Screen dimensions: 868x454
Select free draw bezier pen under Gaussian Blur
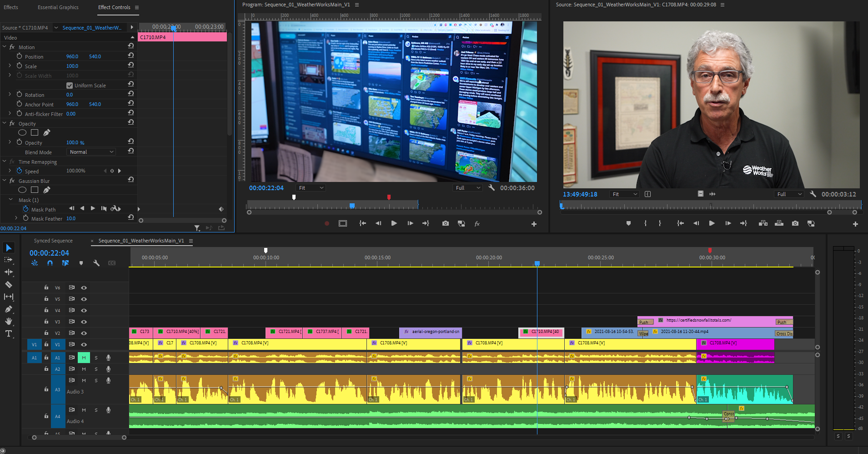click(46, 190)
